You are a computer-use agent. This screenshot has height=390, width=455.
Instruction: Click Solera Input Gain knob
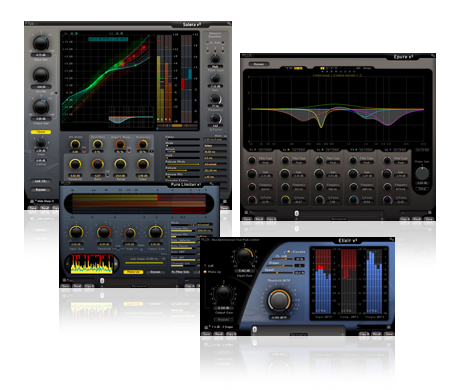pyautogui.click(x=41, y=43)
